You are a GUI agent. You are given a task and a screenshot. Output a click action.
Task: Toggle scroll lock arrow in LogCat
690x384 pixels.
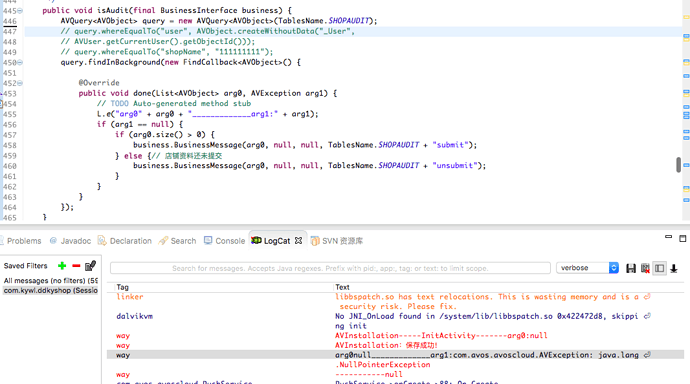point(674,268)
